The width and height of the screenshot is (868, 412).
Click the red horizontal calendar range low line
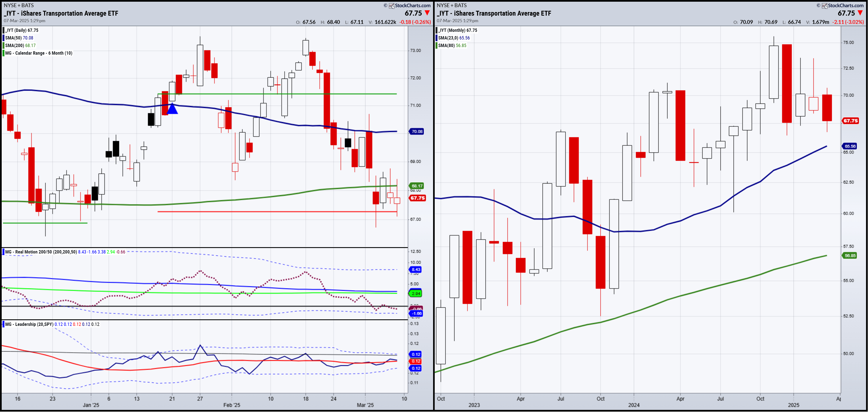click(x=277, y=212)
